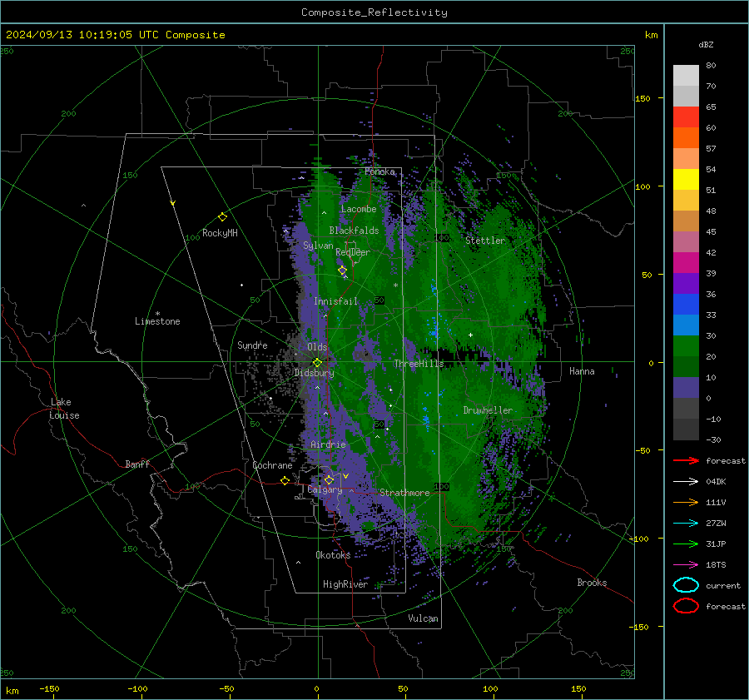
Task: Click the Okotoks label
Action: tap(333, 555)
